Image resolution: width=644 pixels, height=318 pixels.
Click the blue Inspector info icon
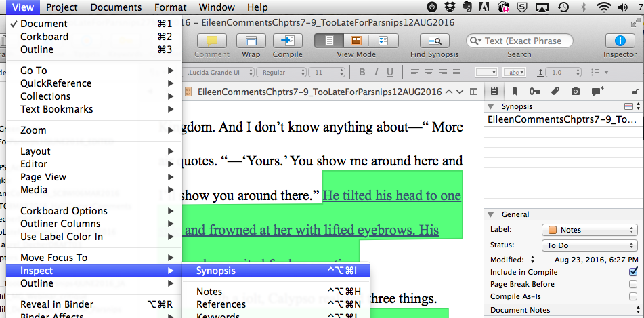click(x=620, y=41)
